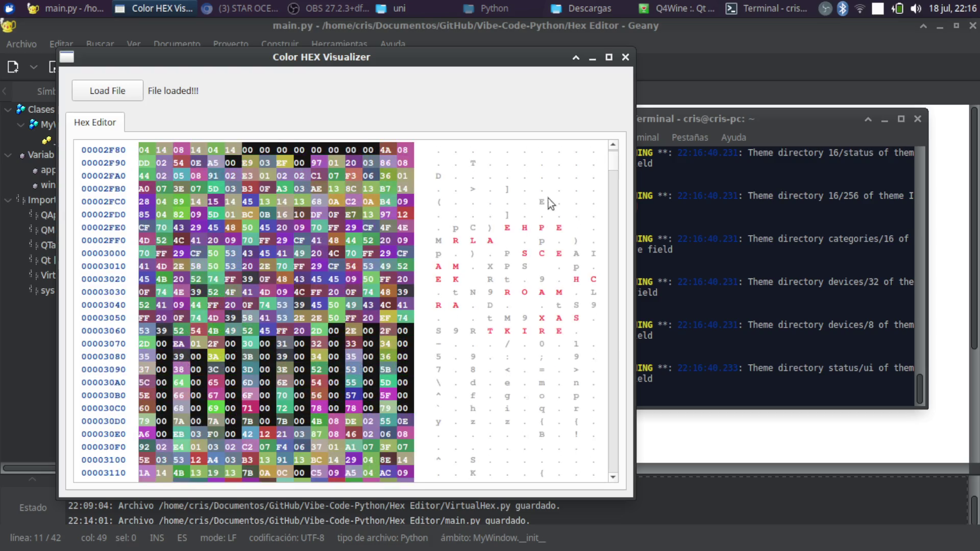Maximize the Color HEX Visualizer window
This screenshot has height=551, width=980.
(x=609, y=57)
